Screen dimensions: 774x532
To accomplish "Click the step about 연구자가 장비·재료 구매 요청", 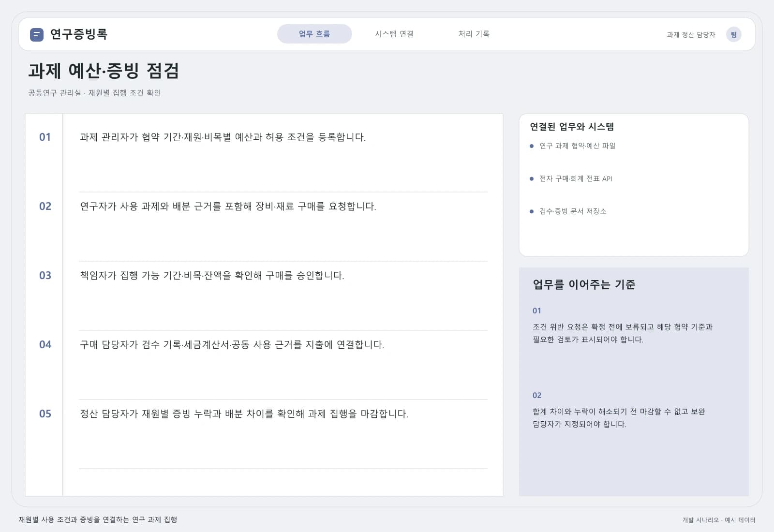I will point(228,207).
